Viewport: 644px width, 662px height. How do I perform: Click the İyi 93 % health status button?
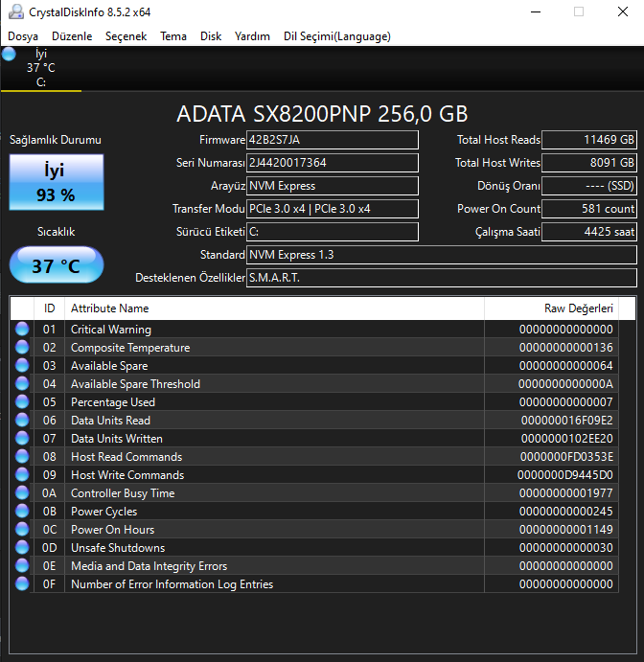57,182
